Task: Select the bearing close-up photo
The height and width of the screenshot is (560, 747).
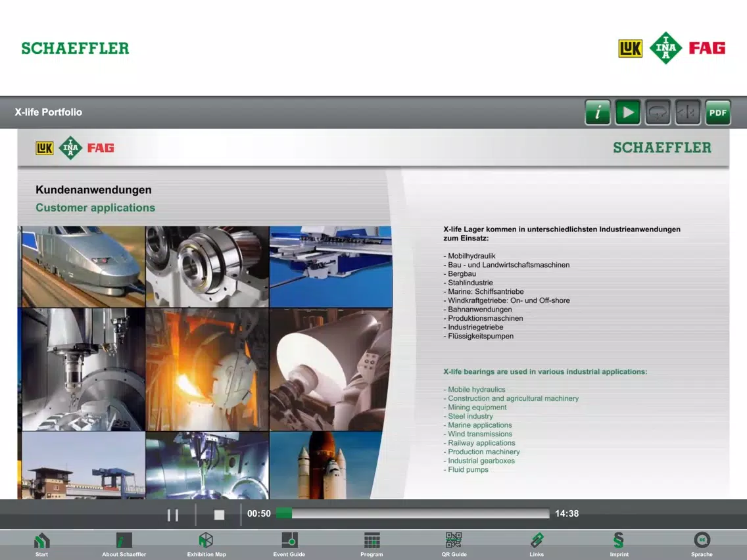Action: 207,267
